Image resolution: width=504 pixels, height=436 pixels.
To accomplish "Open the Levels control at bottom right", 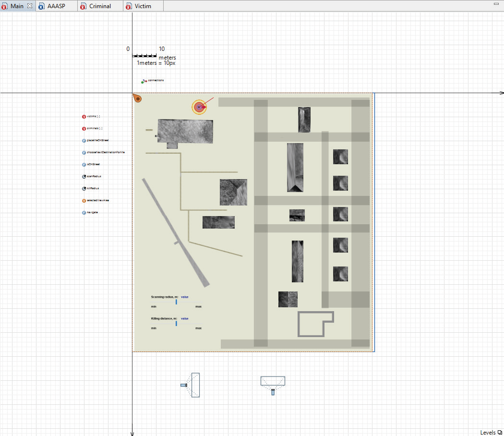I will tap(491, 432).
